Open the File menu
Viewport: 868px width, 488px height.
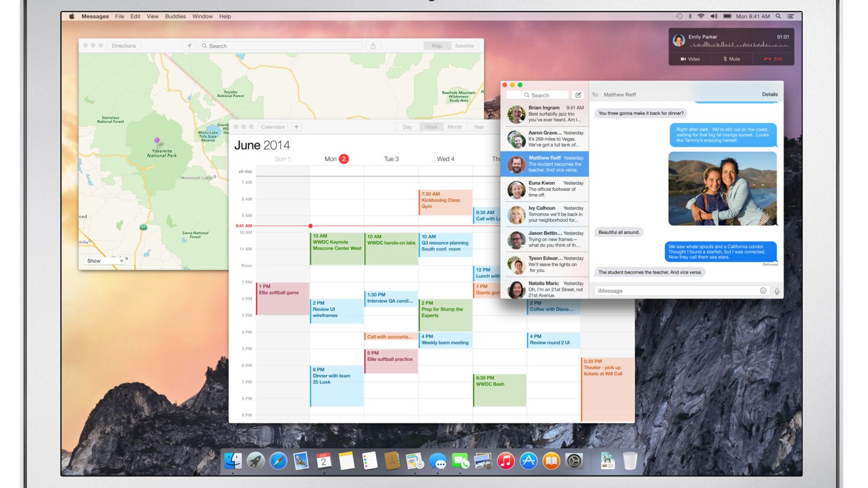pos(120,16)
